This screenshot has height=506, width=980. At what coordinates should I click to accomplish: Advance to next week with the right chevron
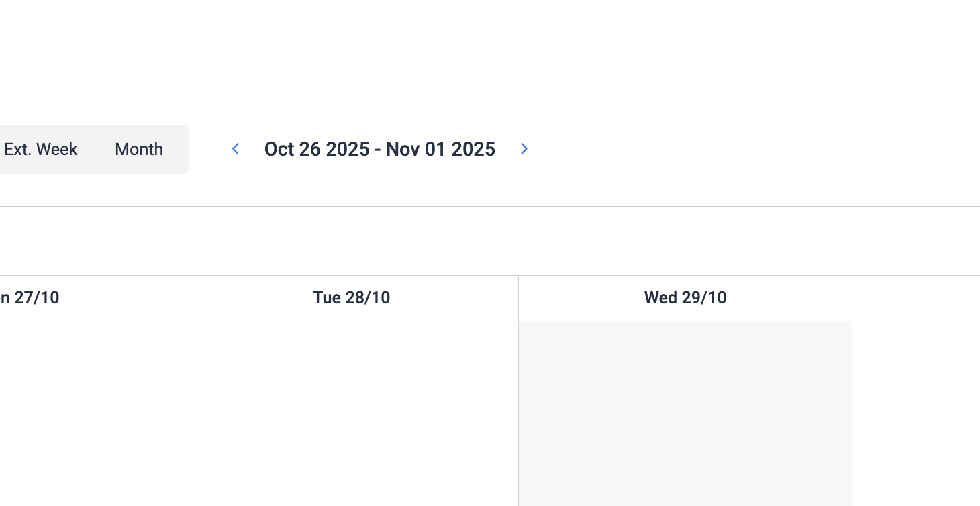pyautogui.click(x=524, y=149)
